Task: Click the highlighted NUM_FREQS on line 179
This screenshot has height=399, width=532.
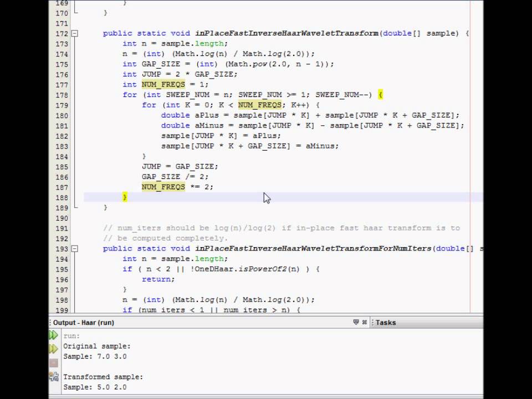Action: pos(259,105)
